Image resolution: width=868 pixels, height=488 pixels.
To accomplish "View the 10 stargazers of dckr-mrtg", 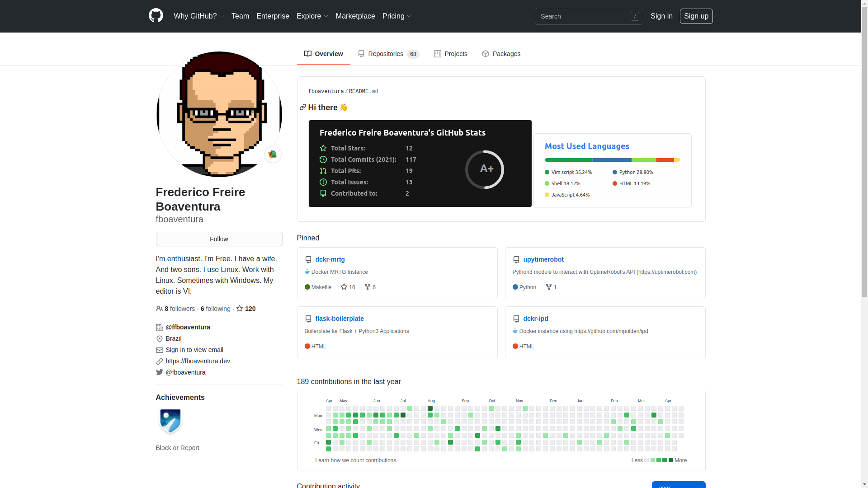I will click(x=348, y=287).
